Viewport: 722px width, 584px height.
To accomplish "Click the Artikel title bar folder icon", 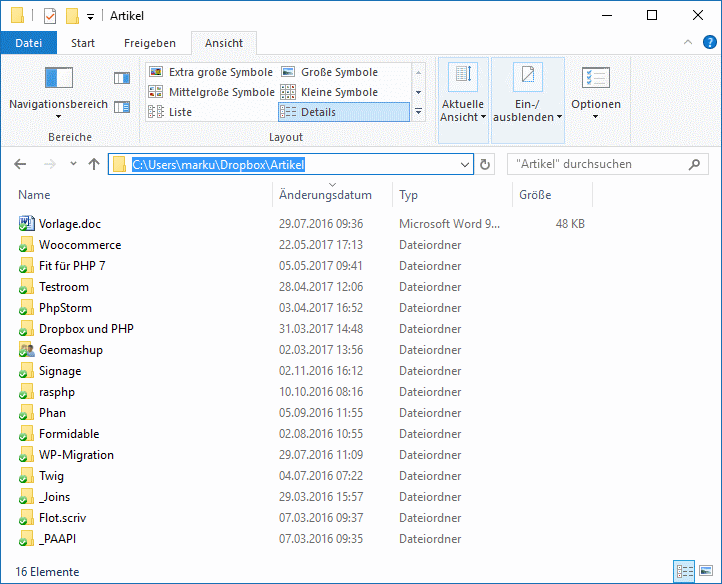I will coord(17,16).
